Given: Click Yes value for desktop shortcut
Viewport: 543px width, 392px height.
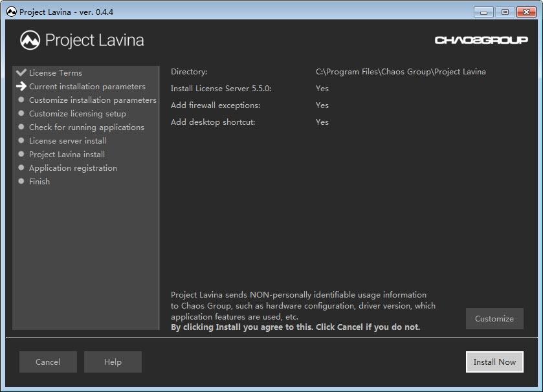Looking at the screenshot, I should pyautogui.click(x=322, y=122).
